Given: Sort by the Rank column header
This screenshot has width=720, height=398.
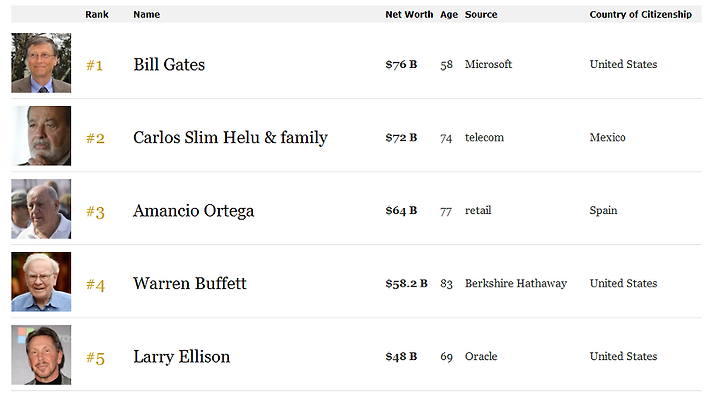Looking at the screenshot, I should pyautogui.click(x=97, y=15).
